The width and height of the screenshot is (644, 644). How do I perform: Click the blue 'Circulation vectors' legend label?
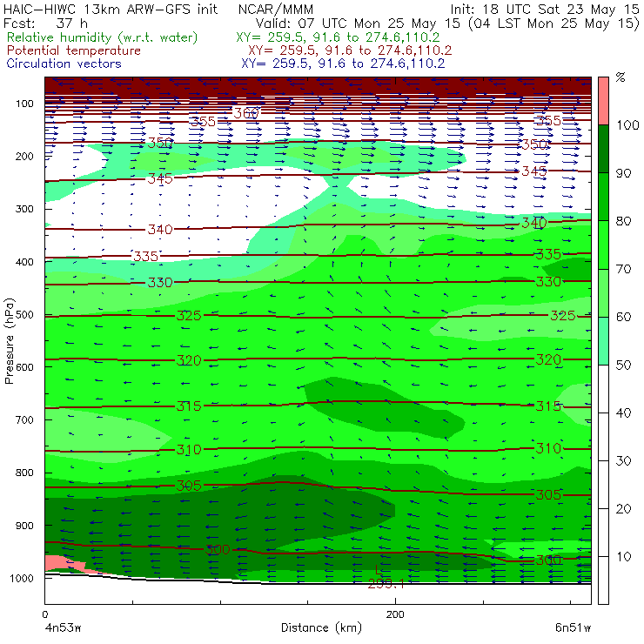pos(64,64)
